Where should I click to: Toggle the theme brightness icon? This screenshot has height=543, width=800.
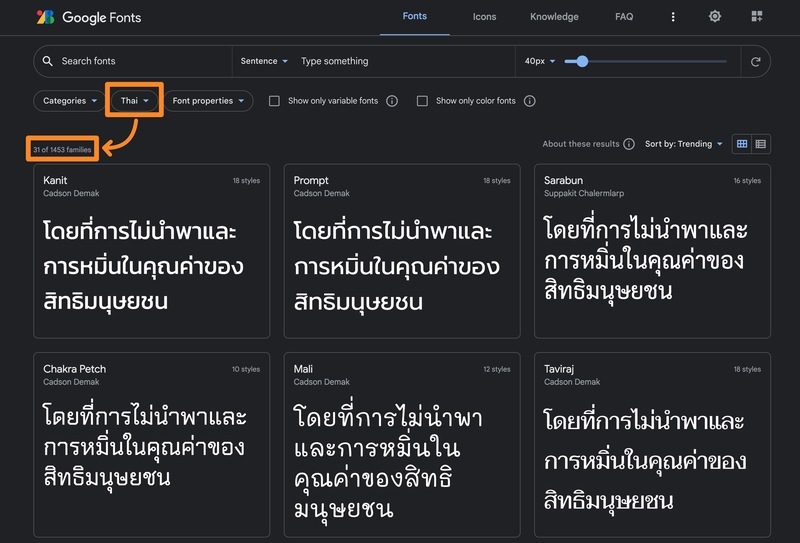tap(715, 17)
